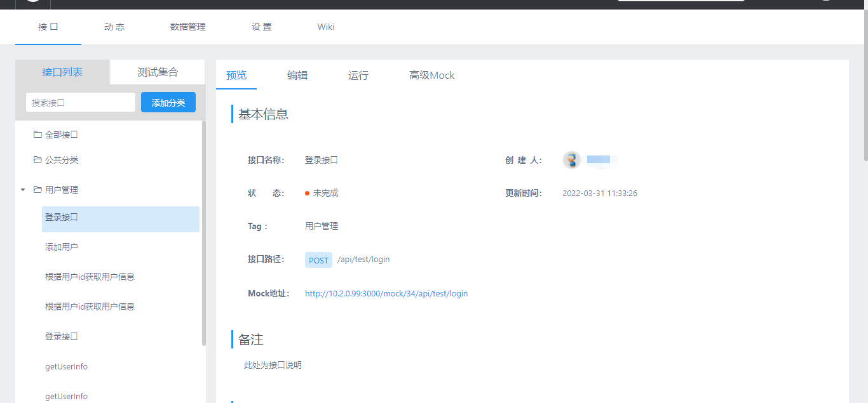Go to the Wiki tab
The height and width of the screenshot is (403, 868).
[x=325, y=27]
